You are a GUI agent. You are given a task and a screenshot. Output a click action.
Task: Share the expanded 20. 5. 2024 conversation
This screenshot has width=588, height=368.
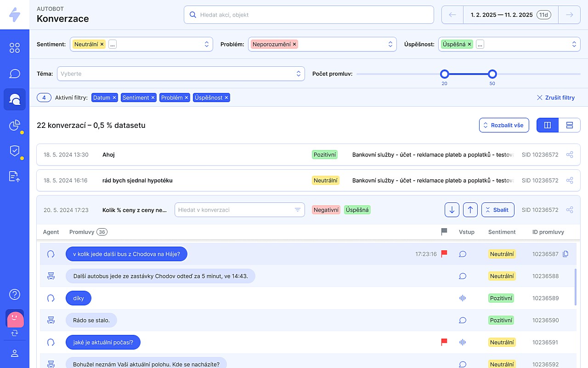pyautogui.click(x=570, y=210)
